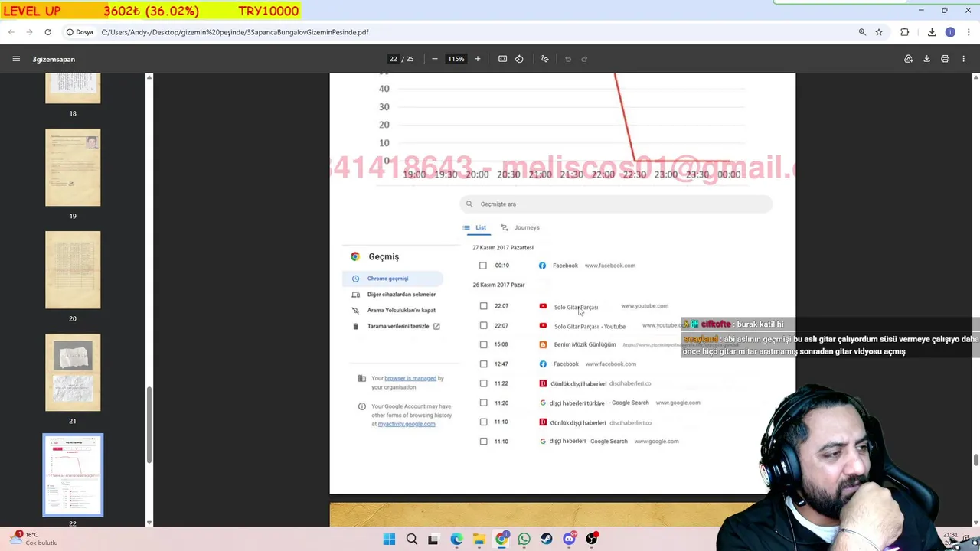
Task: Print the PDF document
Action: (x=945, y=59)
